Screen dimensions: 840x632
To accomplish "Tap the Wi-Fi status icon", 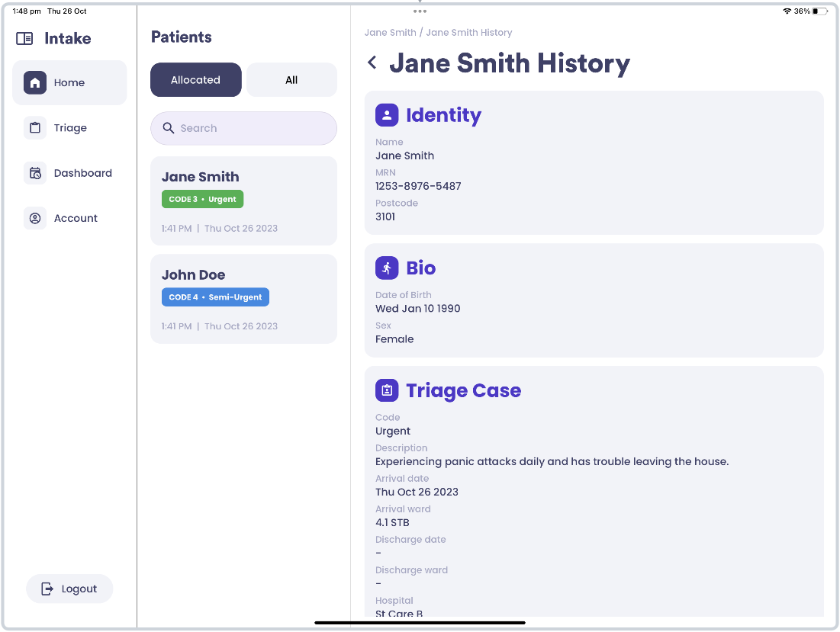I will (787, 11).
